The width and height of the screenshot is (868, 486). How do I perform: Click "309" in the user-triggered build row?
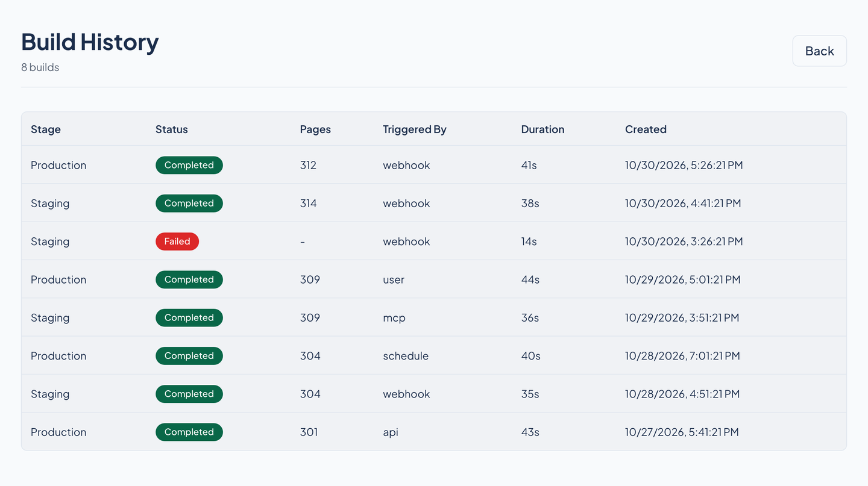[x=310, y=279]
